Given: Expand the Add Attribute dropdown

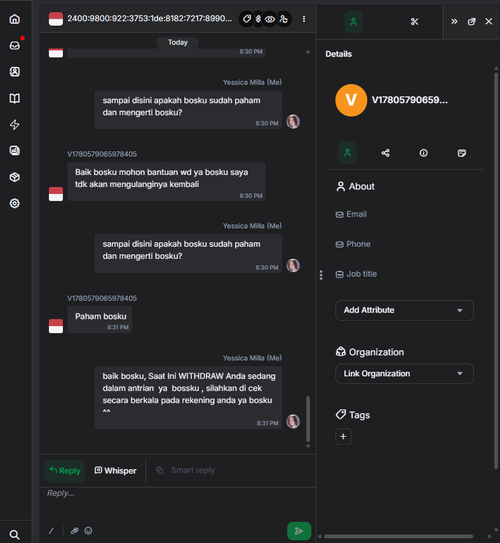Looking at the screenshot, I should click(x=404, y=310).
